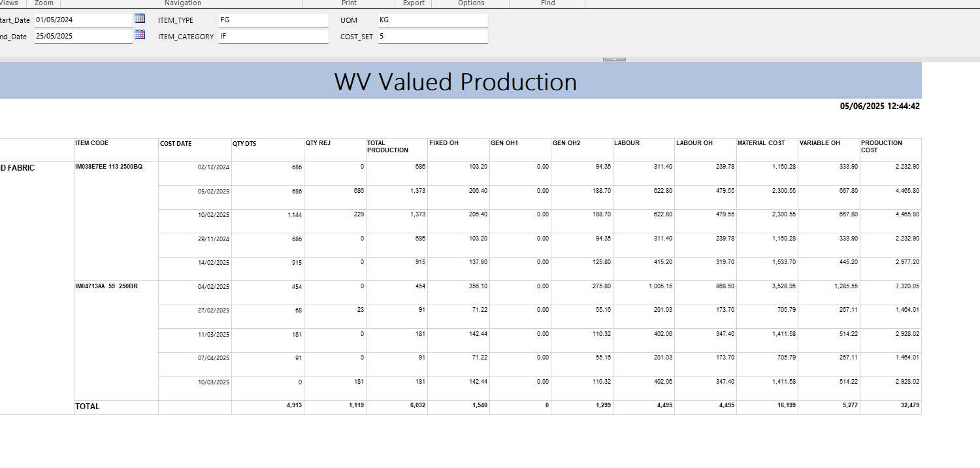Screen dimensions: 980x468
Task: Select the Print ribbon group label
Action: pyautogui.click(x=350, y=3)
